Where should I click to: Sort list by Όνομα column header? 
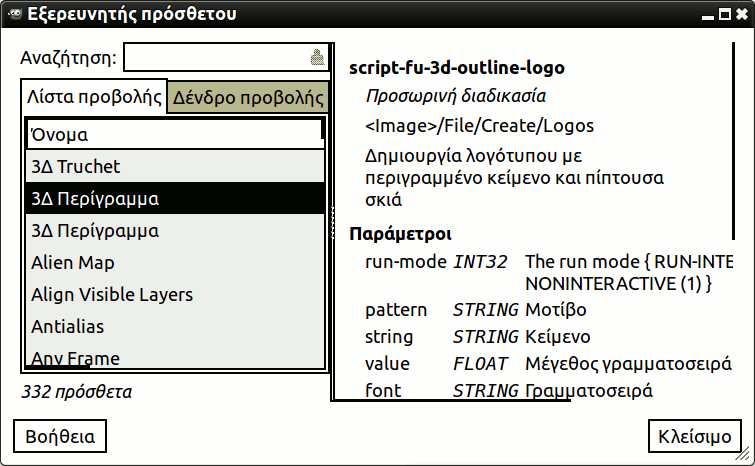(175, 134)
